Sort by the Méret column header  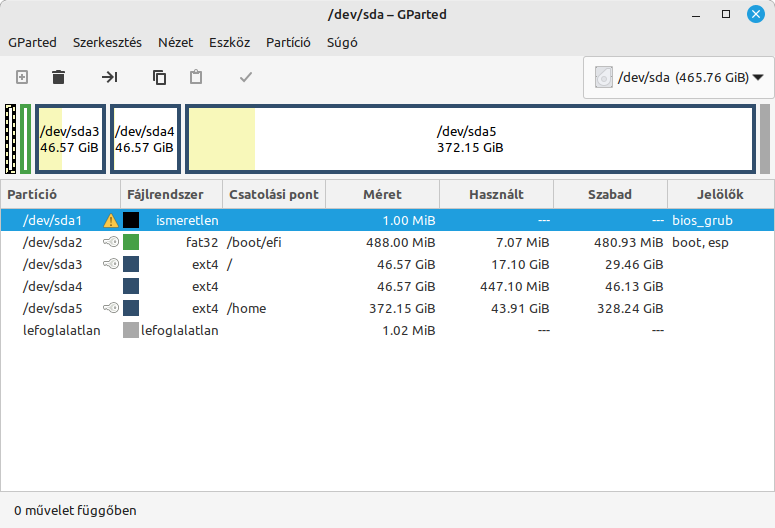383,194
